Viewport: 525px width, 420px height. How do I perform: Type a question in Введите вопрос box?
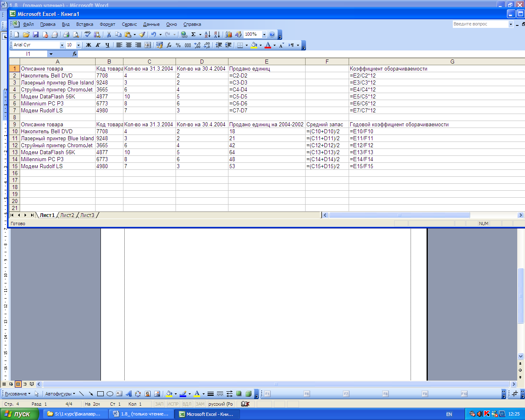click(x=480, y=24)
